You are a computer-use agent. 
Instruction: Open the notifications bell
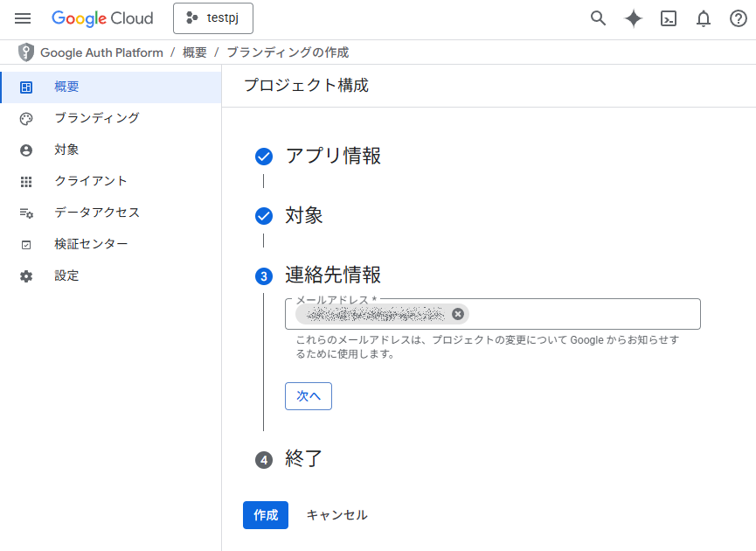pyautogui.click(x=704, y=18)
